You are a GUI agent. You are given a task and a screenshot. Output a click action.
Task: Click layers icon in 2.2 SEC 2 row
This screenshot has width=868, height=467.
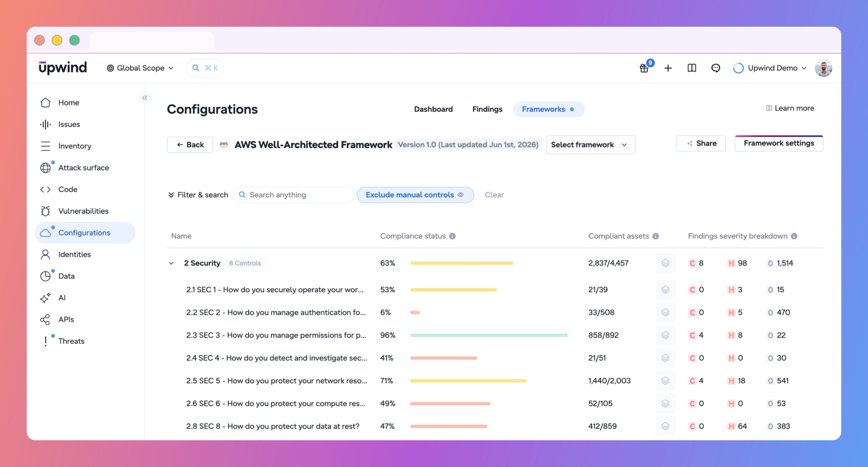pyautogui.click(x=665, y=312)
